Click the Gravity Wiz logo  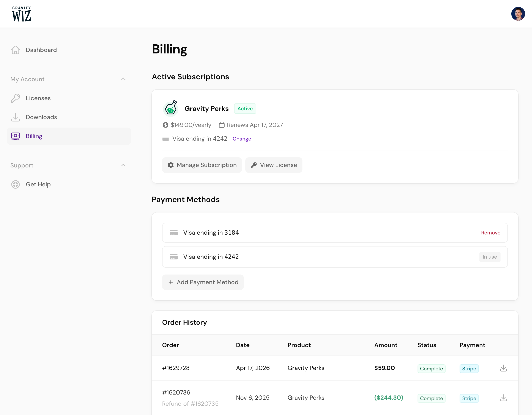[22, 14]
